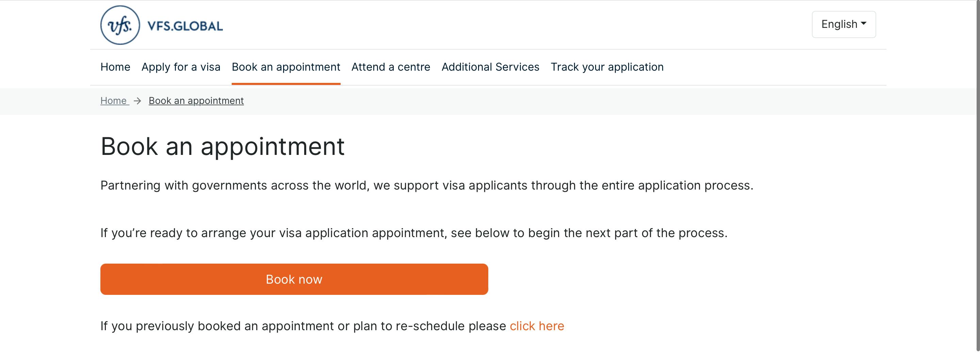980x356 pixels.
Task: Open the Attend a centre tab
Action: (391, 67)
